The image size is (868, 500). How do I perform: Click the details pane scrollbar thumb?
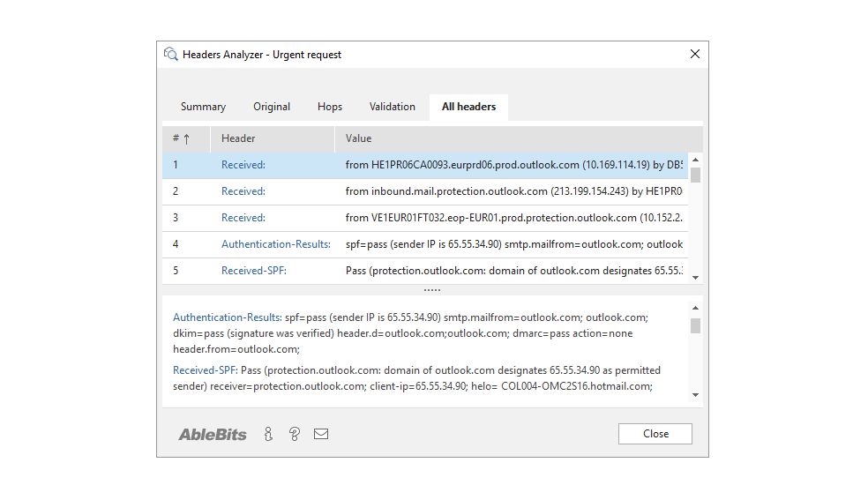pyautogui.click(x=696, y=325)
